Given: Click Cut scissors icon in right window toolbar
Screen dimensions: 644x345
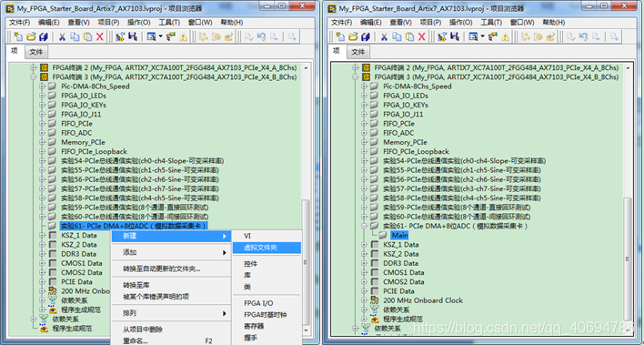Looking at the screenshot, I should click(x=384, y=37).
